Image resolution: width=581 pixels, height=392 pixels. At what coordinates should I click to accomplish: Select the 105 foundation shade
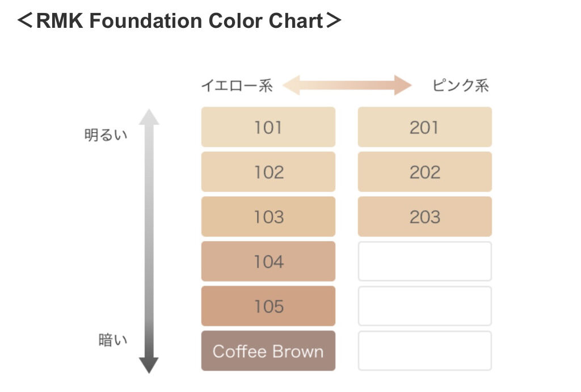[x=268, y=306]
